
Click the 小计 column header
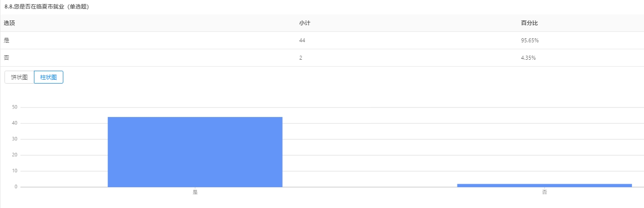click(305, 23)
